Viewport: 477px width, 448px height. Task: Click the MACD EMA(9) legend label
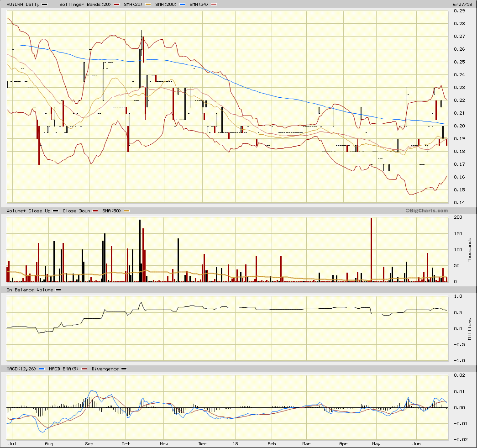tap(63, 369)
